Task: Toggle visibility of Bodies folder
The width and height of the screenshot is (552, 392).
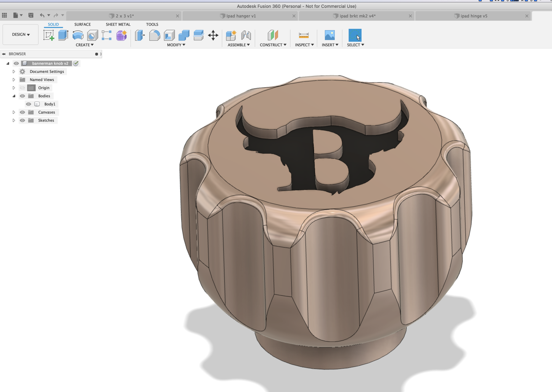Action: (22, 96)
